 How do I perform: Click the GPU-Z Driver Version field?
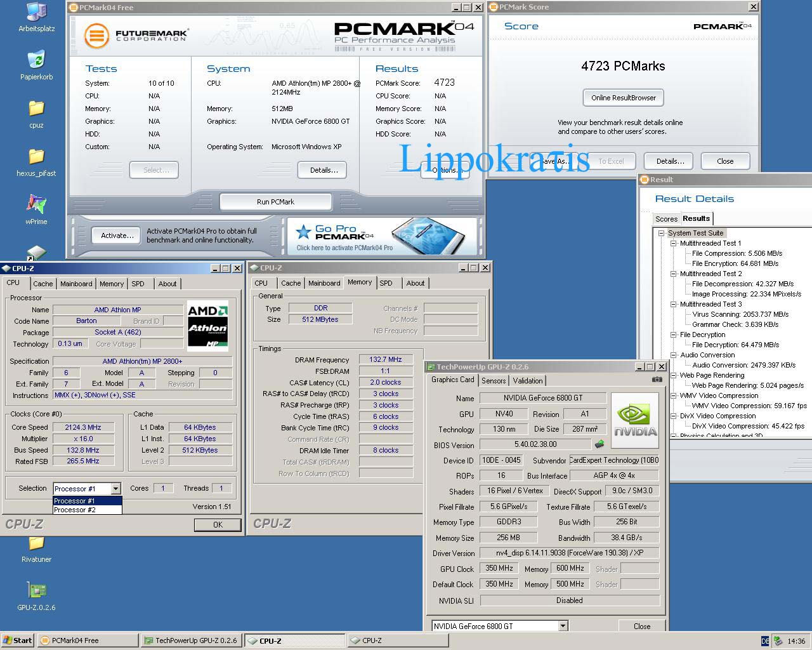point(569,553)
